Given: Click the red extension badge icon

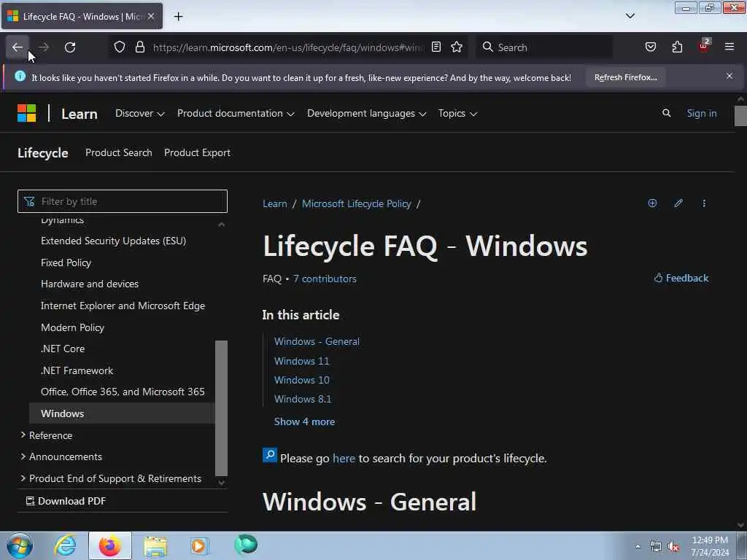Looking at the screenshot, I should point(704,46).
